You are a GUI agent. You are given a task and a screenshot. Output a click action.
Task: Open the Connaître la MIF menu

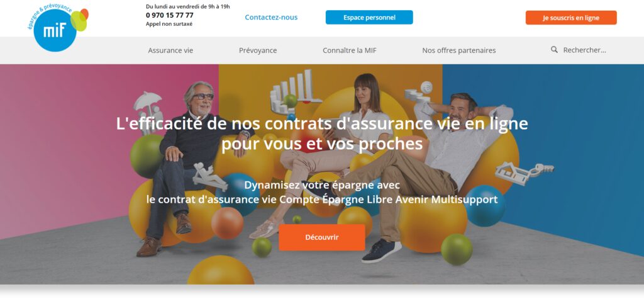coord(350,50)
